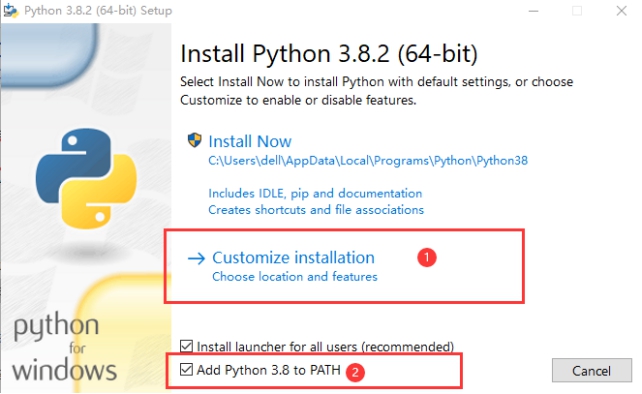
Task: Minimize the Python Setup window
Action: point(533,11)
